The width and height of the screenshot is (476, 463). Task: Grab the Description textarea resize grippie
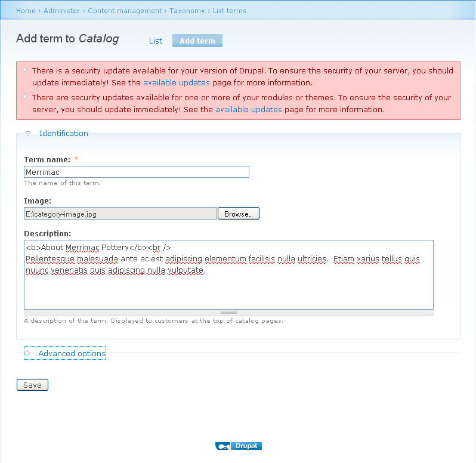point(228,313)
